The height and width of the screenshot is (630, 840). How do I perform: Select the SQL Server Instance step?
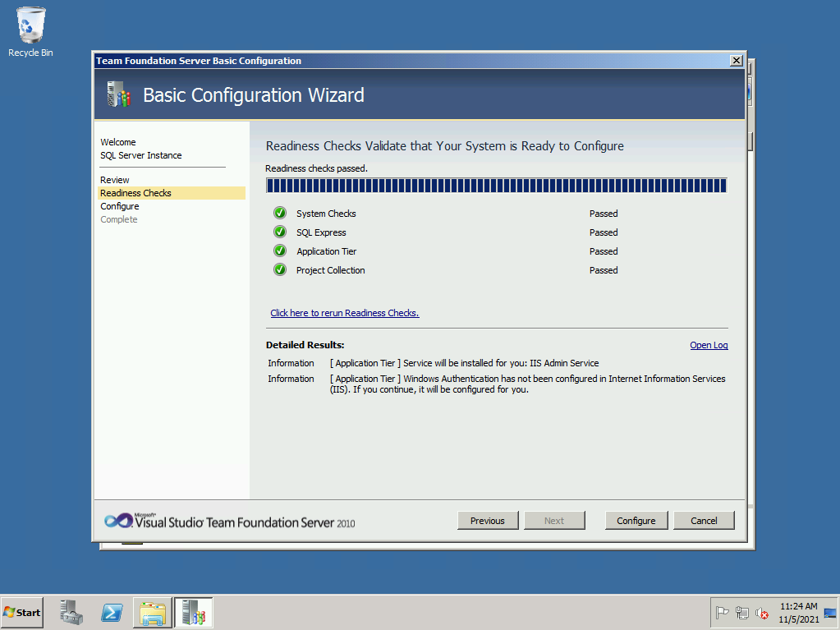point(141,155)
